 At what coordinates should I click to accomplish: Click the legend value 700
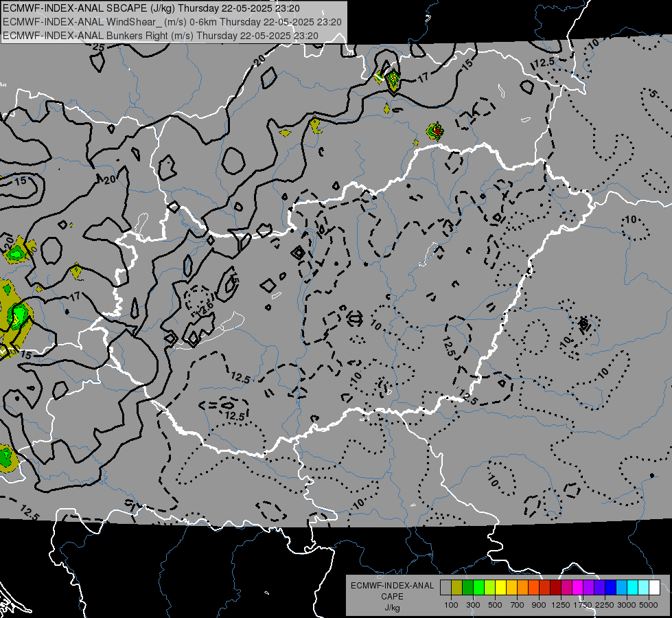[x=517, y=605]
